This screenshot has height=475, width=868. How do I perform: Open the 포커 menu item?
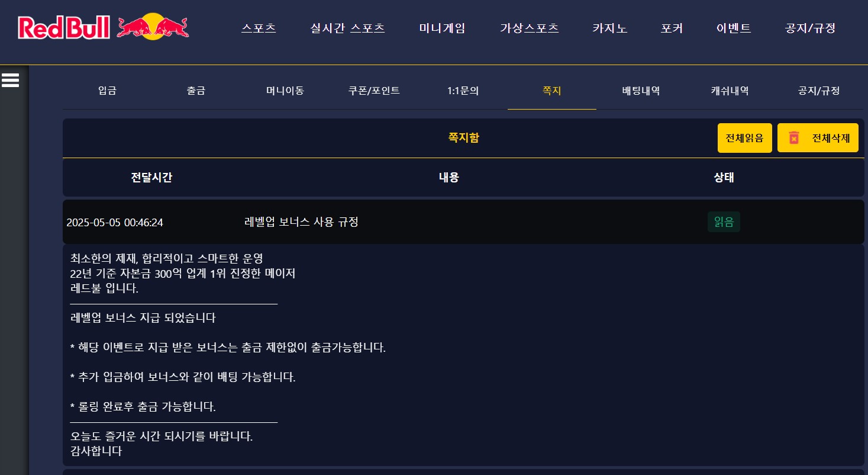(672, 28)
